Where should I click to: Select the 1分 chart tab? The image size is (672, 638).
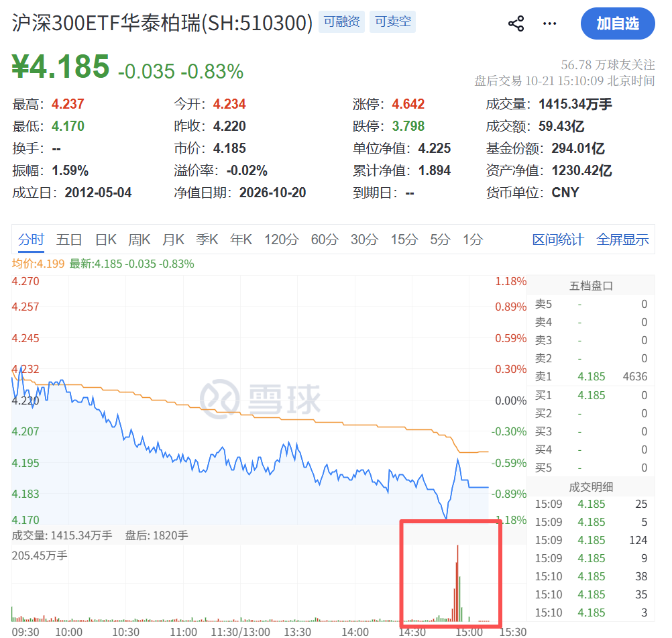[x=473, y=240]
